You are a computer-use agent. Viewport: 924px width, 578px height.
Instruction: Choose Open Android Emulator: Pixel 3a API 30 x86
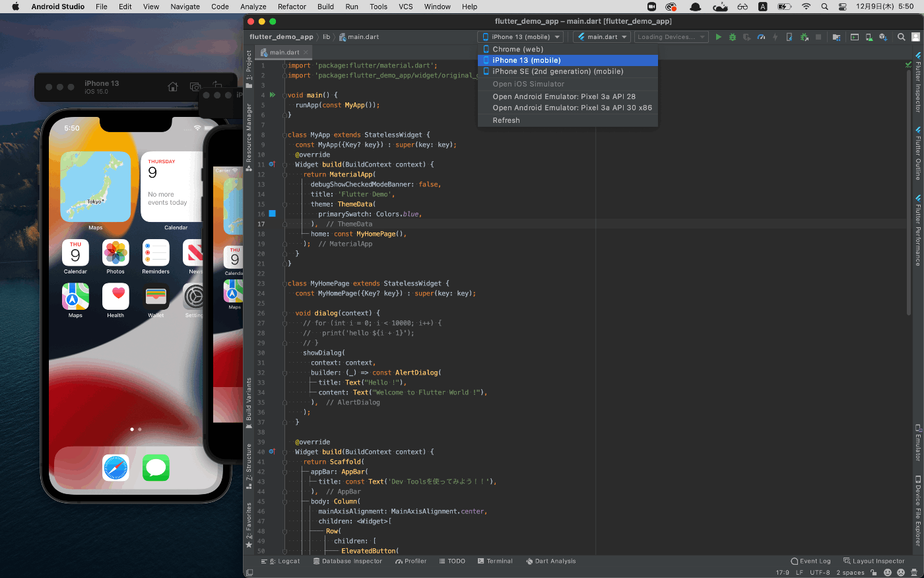pos(568,108)
